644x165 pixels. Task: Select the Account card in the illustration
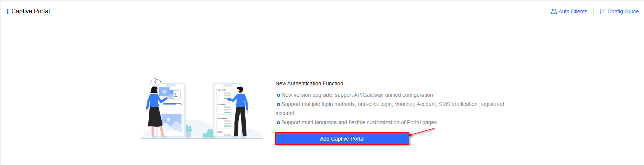point(225,108)
